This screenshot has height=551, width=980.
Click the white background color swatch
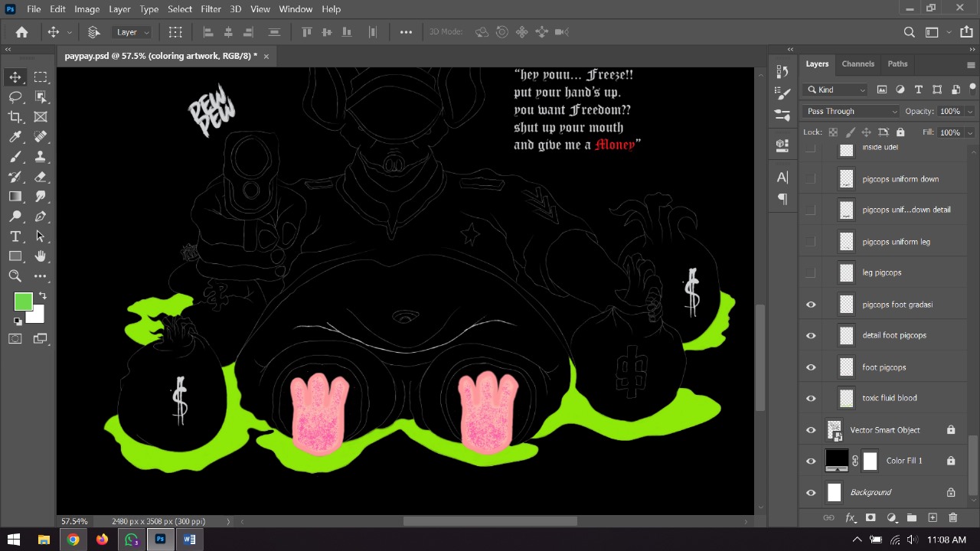(x=38, y=317)
